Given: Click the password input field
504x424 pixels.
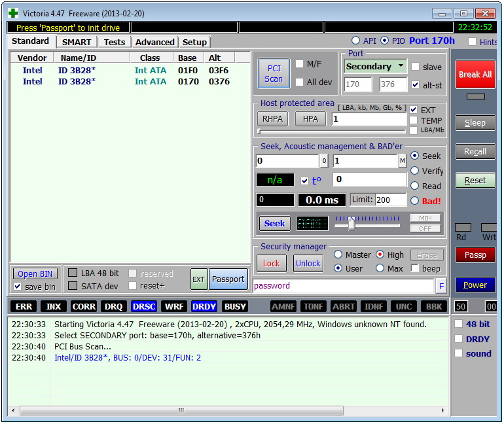Looking at the screenshot, I should coord(343,286).
